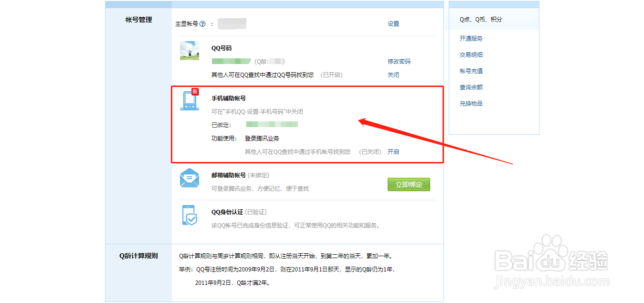Click the 手机辅助帐号 phone icon
The image size is (644, 303).
(x=190, y=100)
